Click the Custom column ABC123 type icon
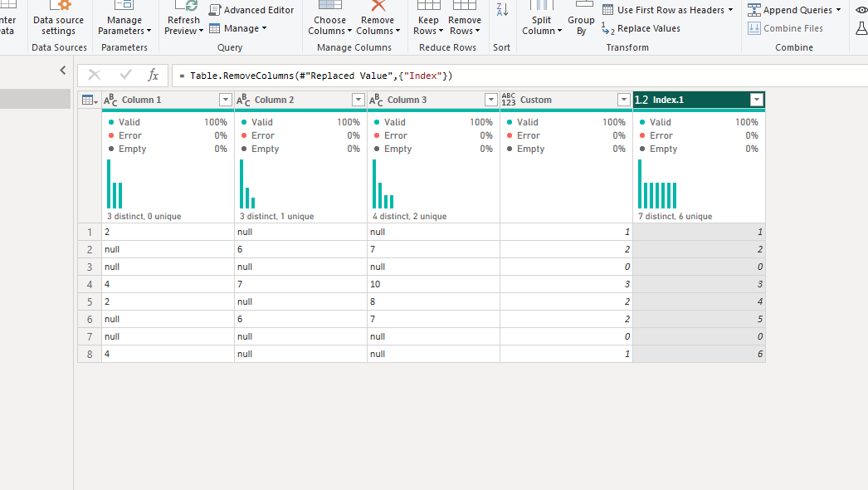Image resolution: width=868 pixels, height=490 pixels. pyautogui.click(x=509, y=100)
